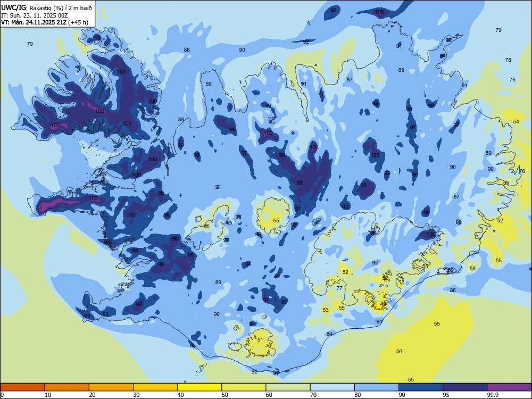Click the map humidity value '86'
The height and width of the screenshot is (399, 532).
pyautogui.click(x=453, y=290)
